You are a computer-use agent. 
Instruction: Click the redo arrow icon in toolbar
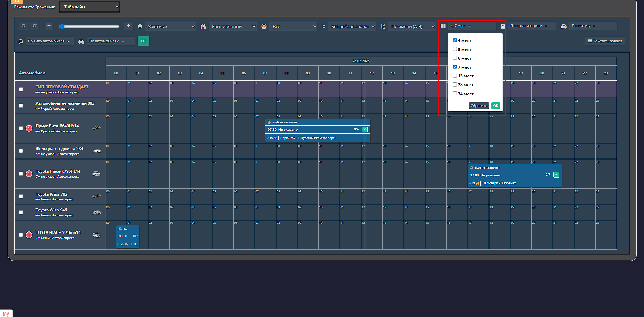pyautogui.click(x=34, y=26)
